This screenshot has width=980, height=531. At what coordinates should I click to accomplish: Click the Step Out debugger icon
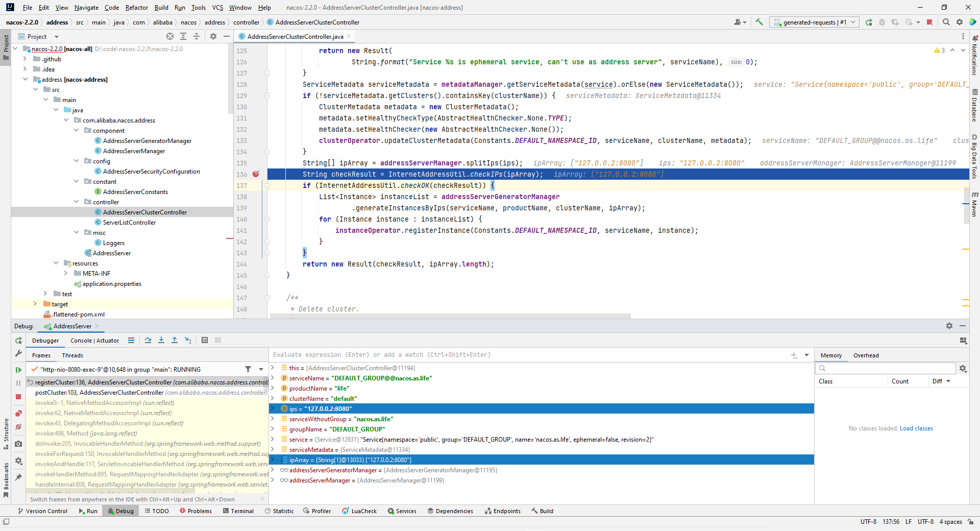[x=175, y=340]
